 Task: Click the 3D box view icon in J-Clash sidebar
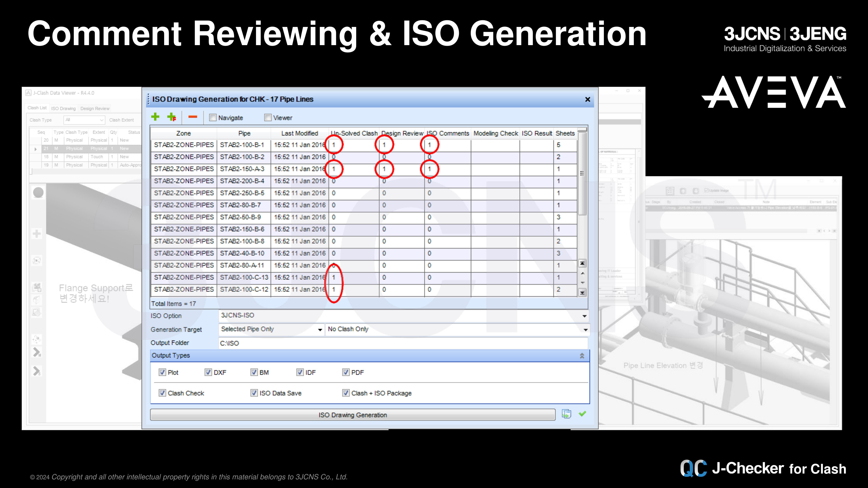(x=37, y=260)
